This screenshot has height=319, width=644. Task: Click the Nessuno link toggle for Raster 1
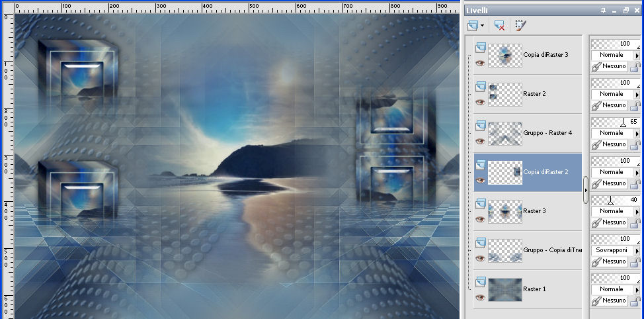pos(610,300)
